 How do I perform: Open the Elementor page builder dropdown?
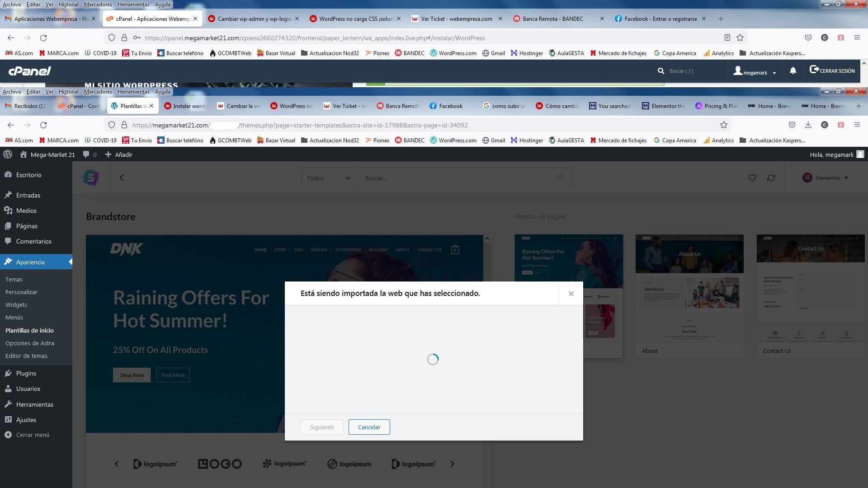click(826, 178)
